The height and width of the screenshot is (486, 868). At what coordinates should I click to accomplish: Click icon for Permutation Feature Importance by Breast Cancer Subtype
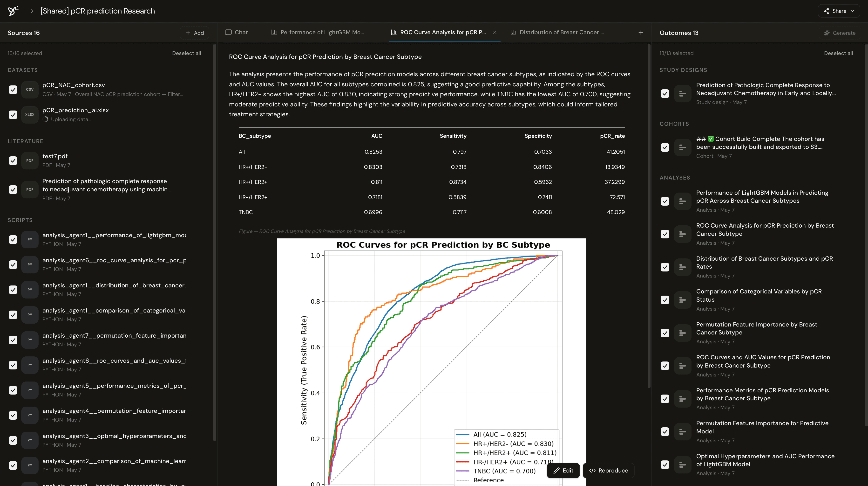pos(682,333)
